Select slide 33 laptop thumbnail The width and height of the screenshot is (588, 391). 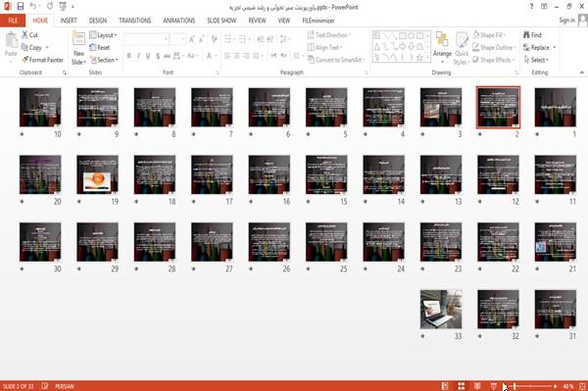pyautogui.click(x=441, y=310)
